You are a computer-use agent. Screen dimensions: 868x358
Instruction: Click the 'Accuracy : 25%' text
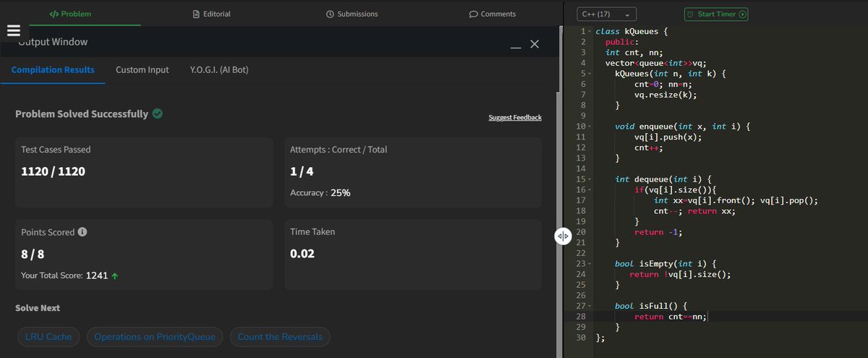click(x=320, y=193)
